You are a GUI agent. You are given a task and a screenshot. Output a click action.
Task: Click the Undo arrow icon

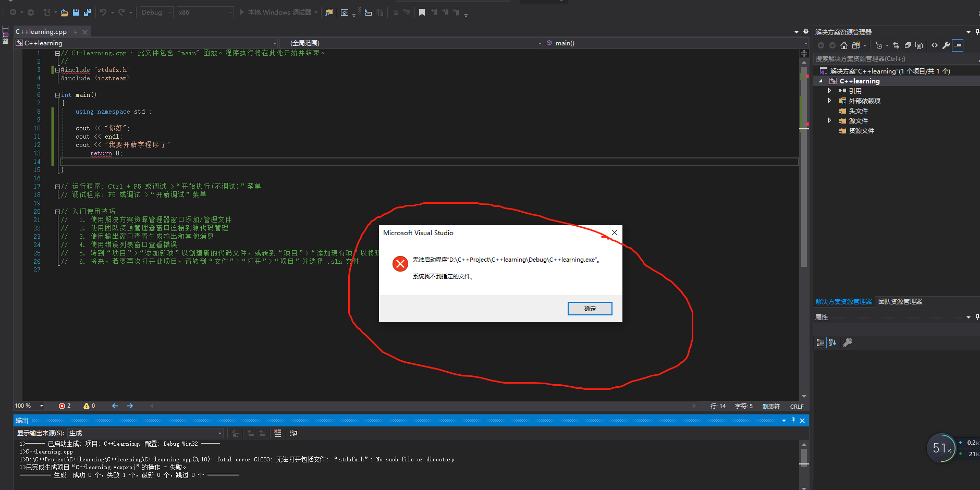tap(103, 13)
